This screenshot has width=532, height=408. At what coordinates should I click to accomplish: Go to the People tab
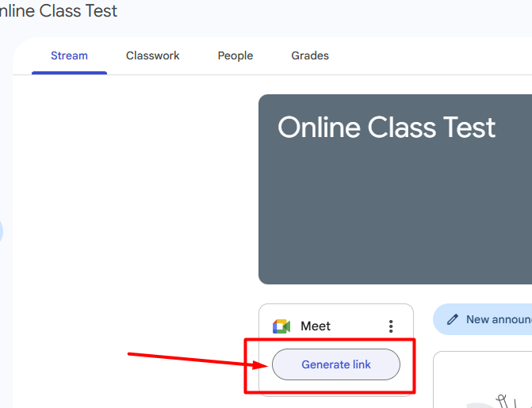[235, 55]
